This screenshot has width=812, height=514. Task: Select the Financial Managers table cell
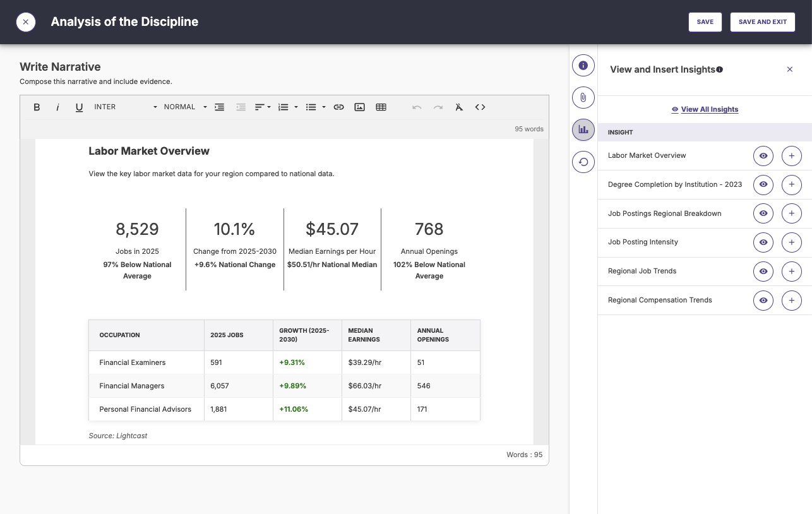tap(146, 386)
